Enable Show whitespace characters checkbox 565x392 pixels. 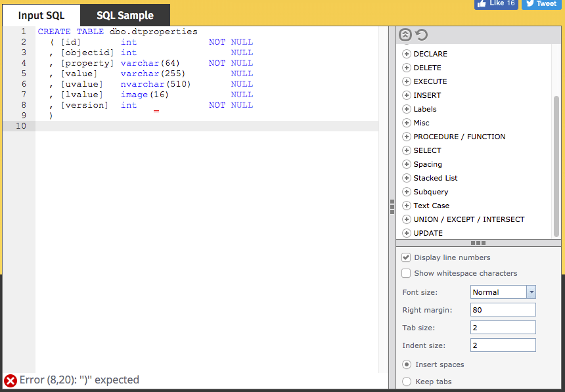[406, 273]
